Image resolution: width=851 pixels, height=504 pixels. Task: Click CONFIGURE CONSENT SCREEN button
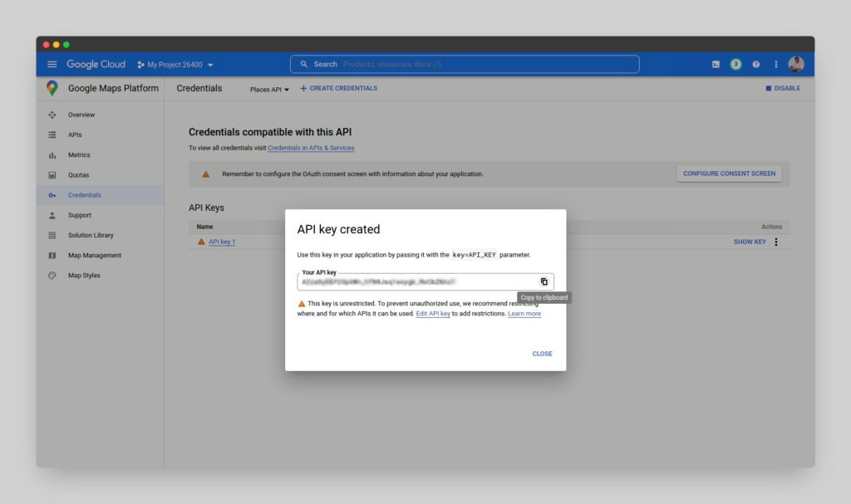(729, 174)
